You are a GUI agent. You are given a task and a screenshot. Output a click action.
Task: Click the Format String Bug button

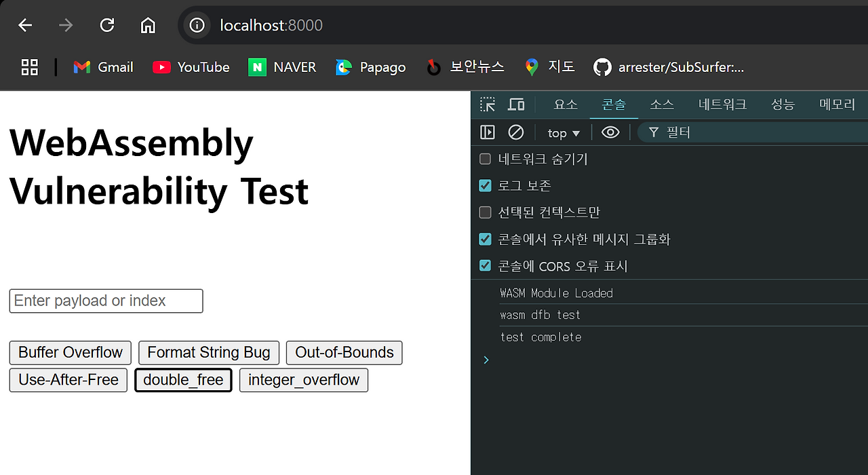209,353
